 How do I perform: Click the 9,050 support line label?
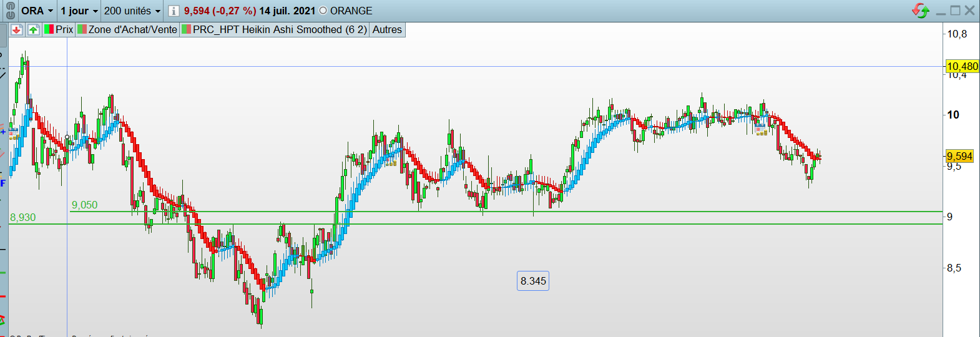point(84,205)
